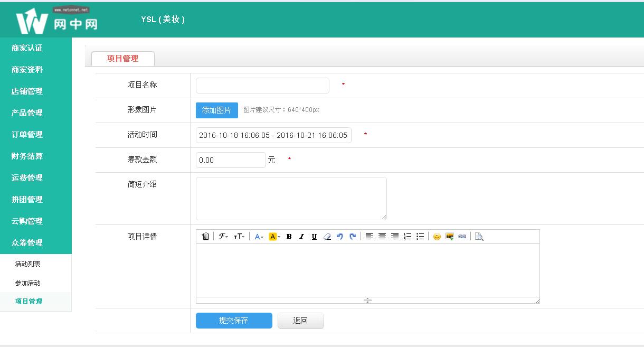Click the 添加图片 button
The width and height of the screenshot is (644, 347).
(216, 110)
